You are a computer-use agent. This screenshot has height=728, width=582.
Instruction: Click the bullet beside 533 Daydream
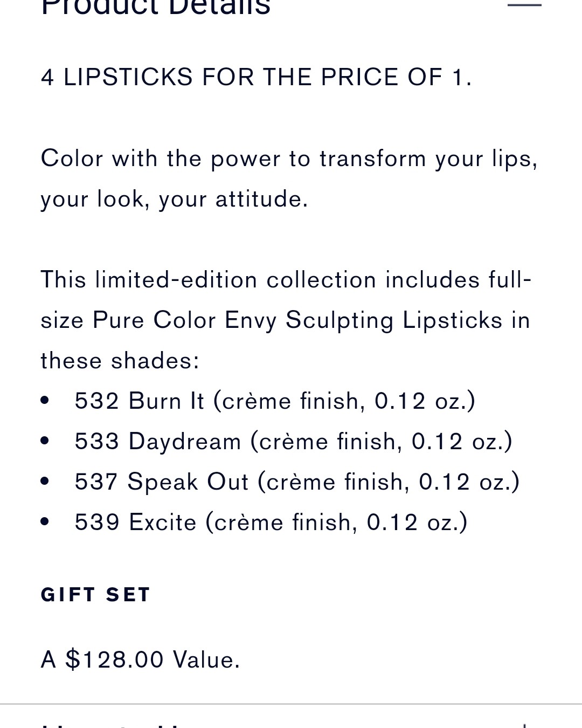[x=45, y=441]
